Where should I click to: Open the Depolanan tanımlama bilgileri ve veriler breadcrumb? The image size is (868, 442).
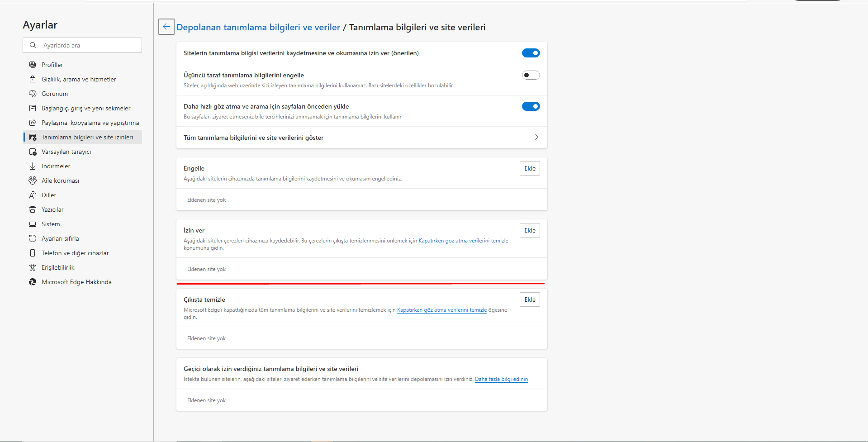click(258, 27)
